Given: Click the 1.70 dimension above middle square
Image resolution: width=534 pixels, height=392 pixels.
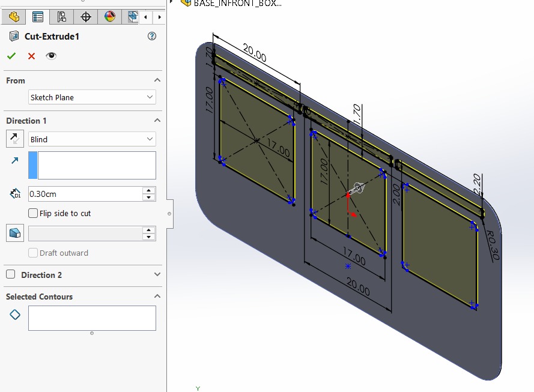Looking at the screenshot, I should [x=357, y=114].
